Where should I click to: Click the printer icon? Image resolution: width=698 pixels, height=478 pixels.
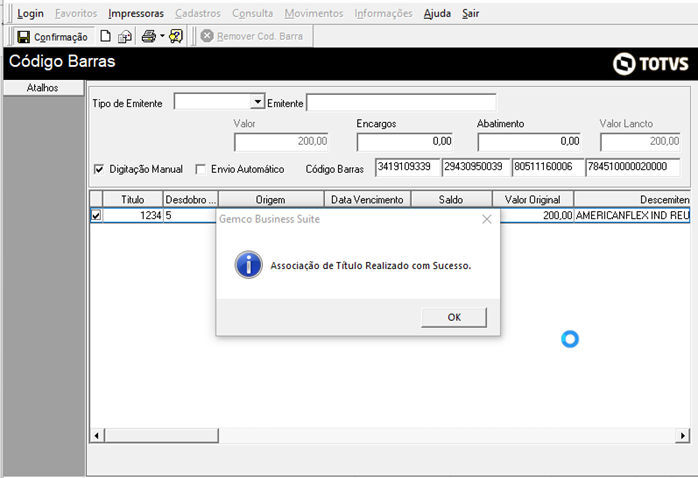click(149, 36)
